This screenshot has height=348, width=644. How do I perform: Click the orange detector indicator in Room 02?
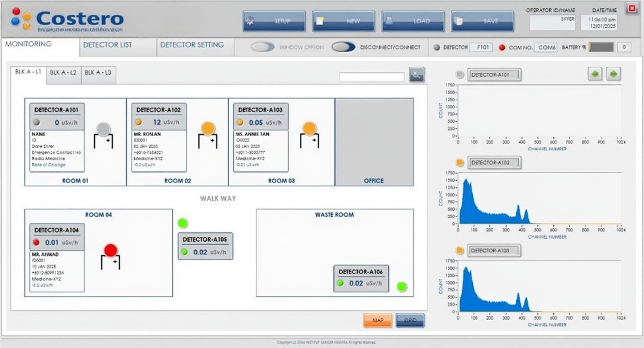click(207, 128)
